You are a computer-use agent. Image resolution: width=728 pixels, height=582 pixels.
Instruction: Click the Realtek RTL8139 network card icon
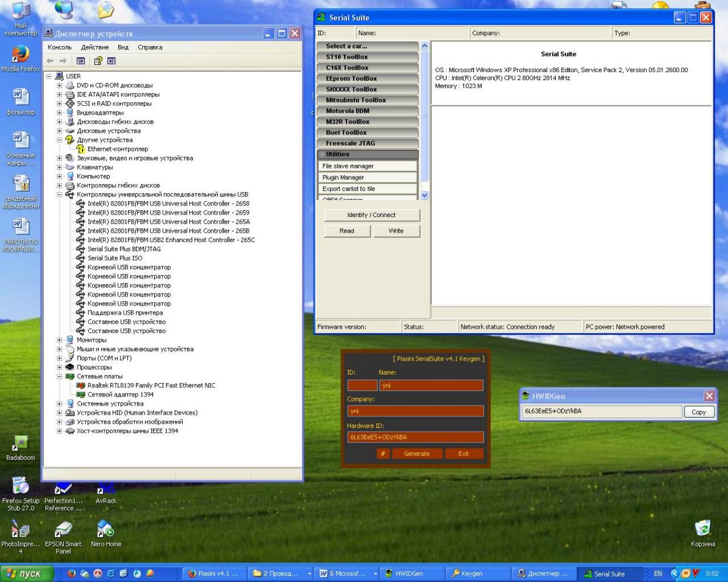coord(81,386)
